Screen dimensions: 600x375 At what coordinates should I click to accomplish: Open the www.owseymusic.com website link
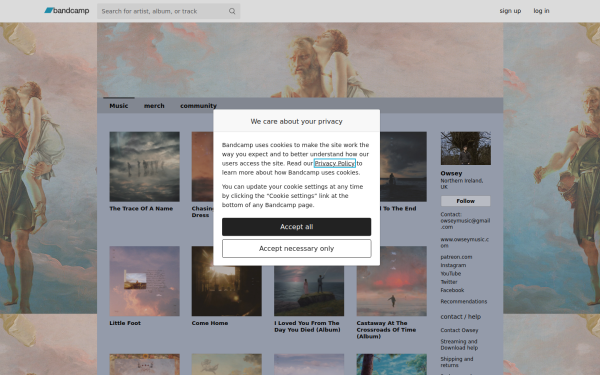pyautogui.click(x=465, y=243)
